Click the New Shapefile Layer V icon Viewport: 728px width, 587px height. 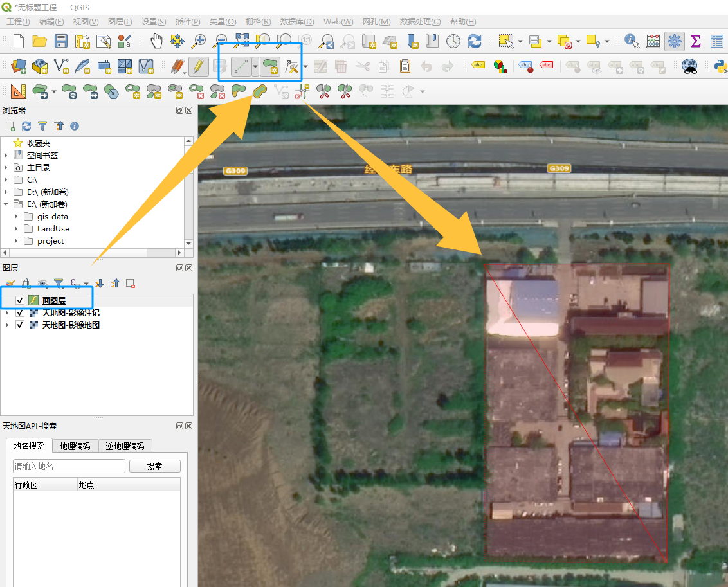[61, 66]
